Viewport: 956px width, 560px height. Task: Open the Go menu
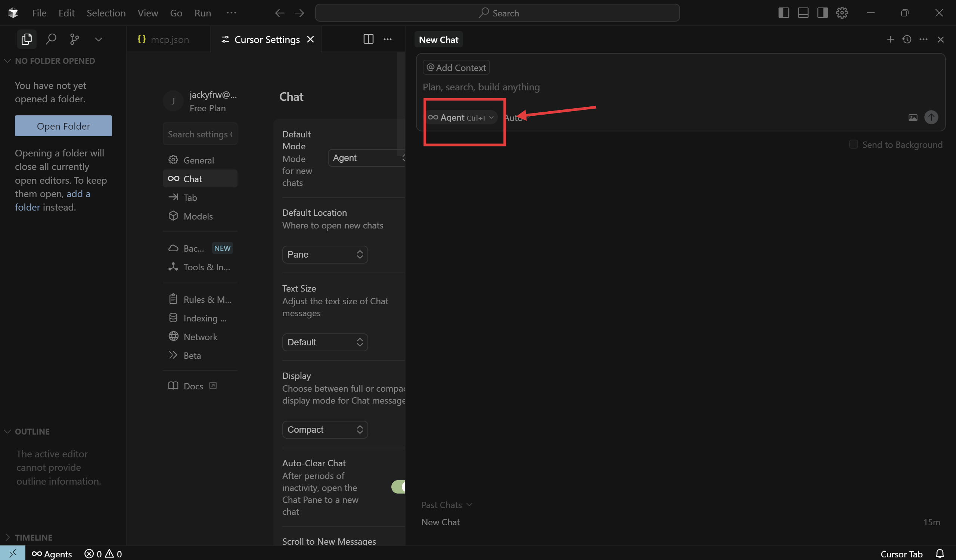pyautogui.click(x=176, y=13)
